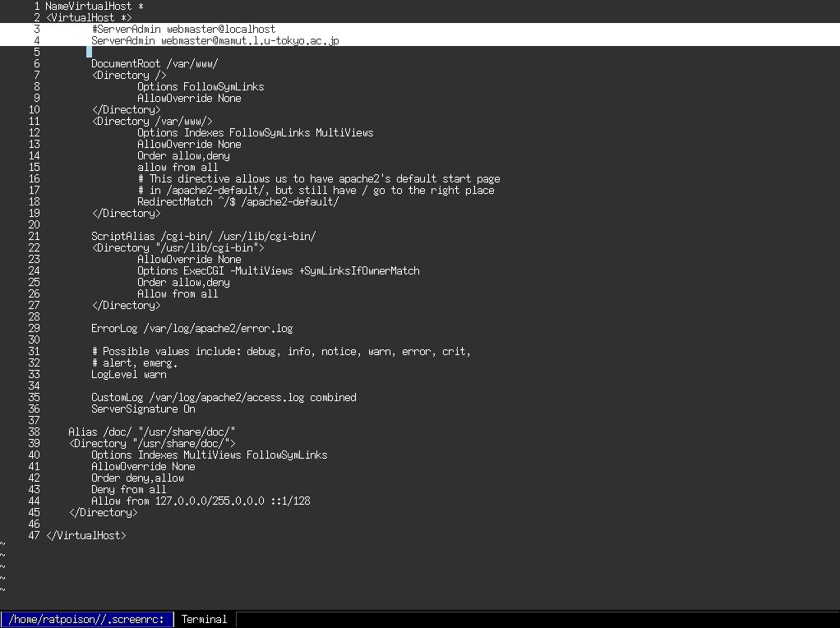The height and width of the screenshot is (628, 840).
Task: Select the ScriptAlias /cgi-bin/ line
Action: click(203, 236)
